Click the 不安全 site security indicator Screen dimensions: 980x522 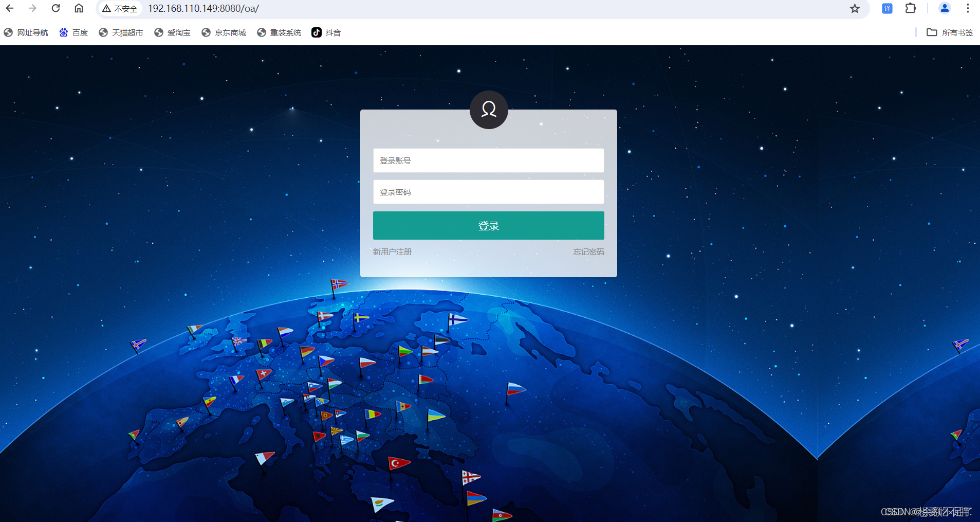120,9
